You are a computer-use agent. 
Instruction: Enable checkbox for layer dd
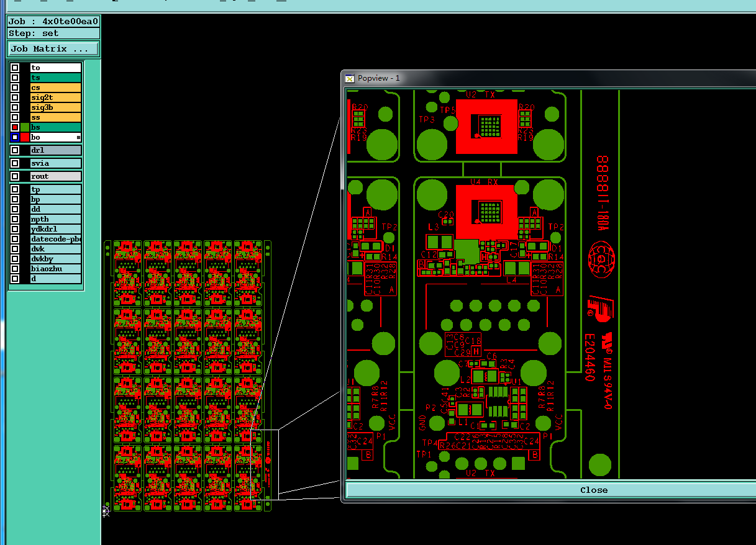[x=15, y=209]
